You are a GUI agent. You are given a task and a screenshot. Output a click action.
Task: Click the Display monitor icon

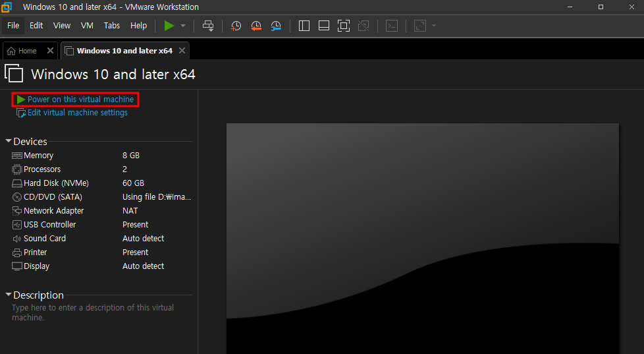click(17, 266)
